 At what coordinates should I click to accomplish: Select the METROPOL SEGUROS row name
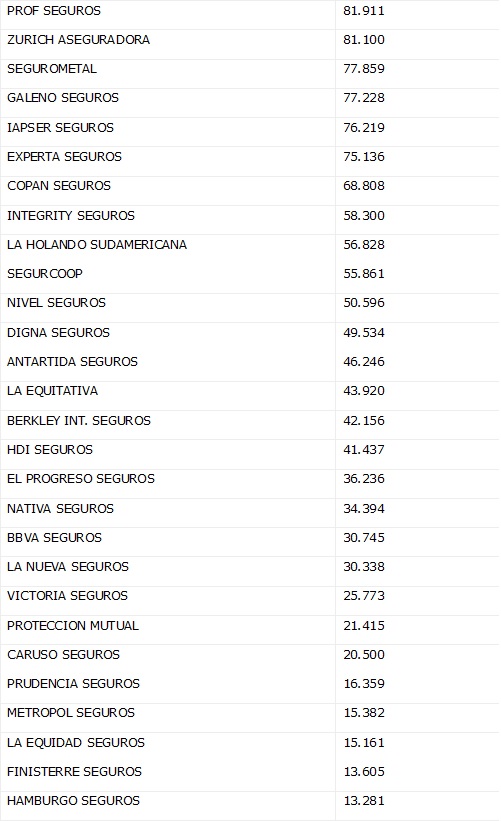(x=71, y=713)
